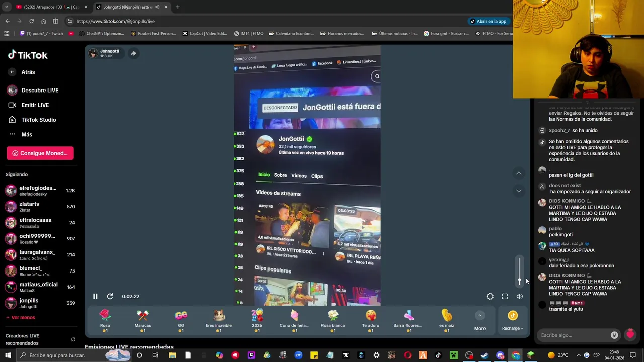The image size is (644, 362).
Task: Go back in browser history
Action: click(7, 21)
